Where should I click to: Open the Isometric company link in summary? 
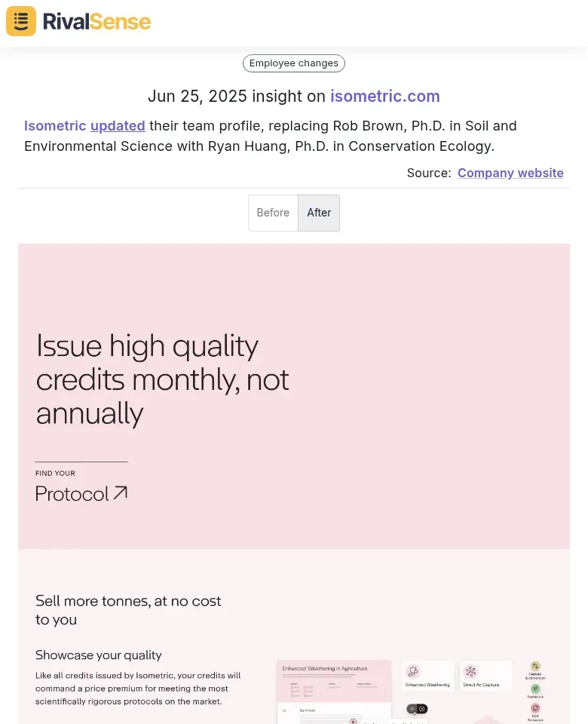click(55, 126)
